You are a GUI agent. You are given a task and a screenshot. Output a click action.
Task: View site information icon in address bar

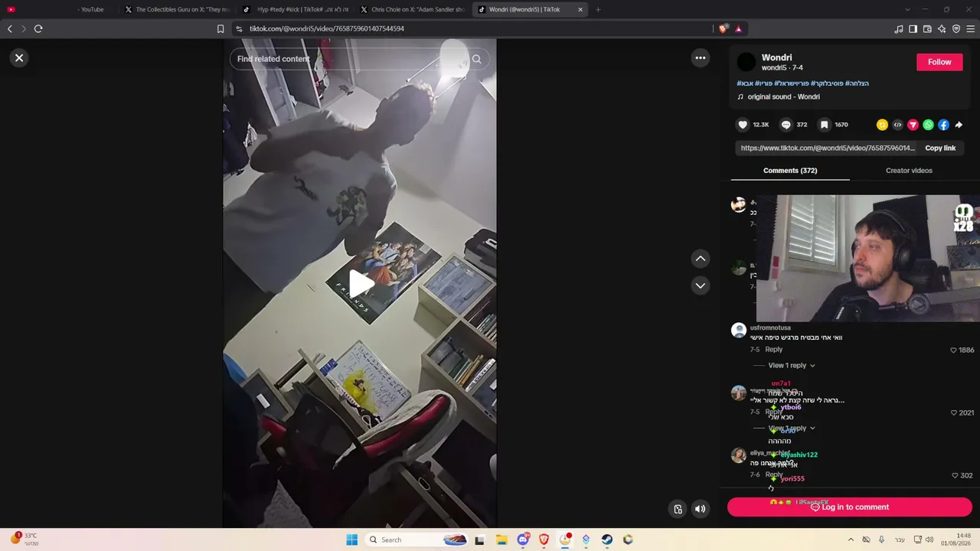(239, 29)
